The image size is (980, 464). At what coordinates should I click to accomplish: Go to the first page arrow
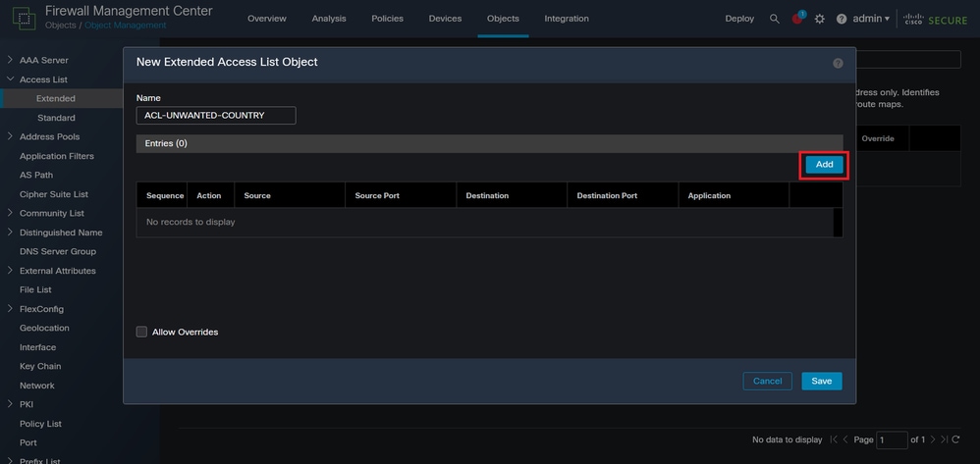coord(834,439)
